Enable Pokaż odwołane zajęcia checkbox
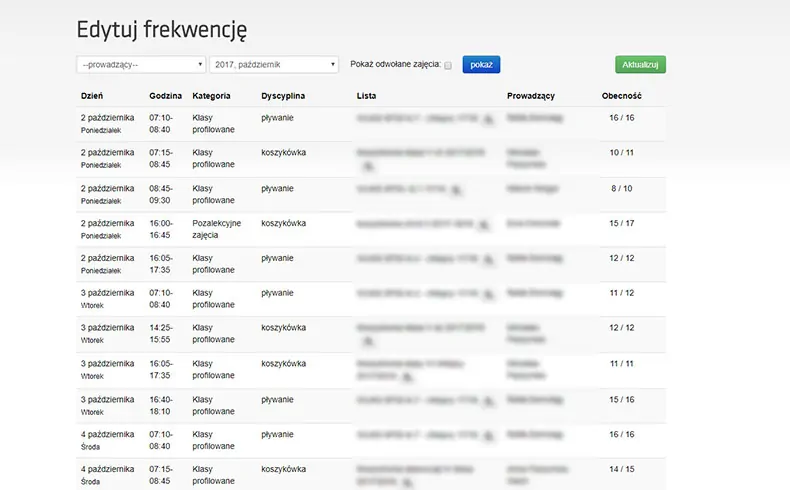 448,65
